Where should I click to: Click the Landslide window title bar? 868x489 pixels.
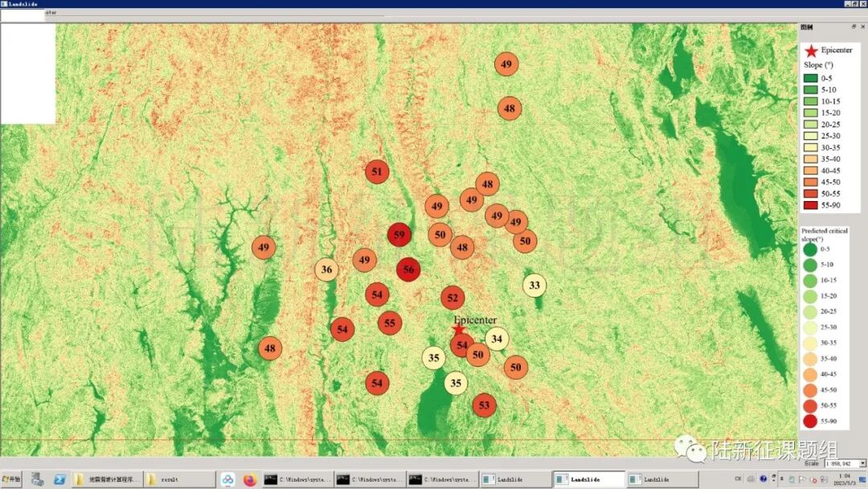tap(402, 4)
